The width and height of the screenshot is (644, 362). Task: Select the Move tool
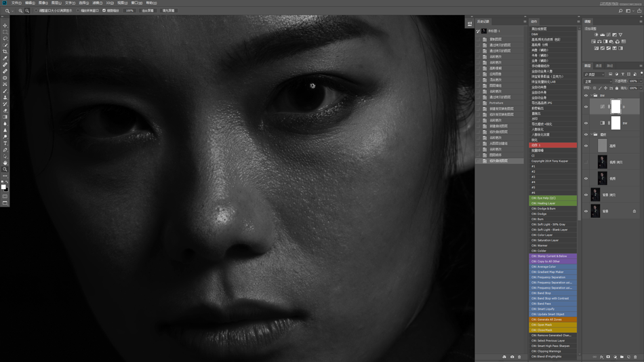pos(5,26)
